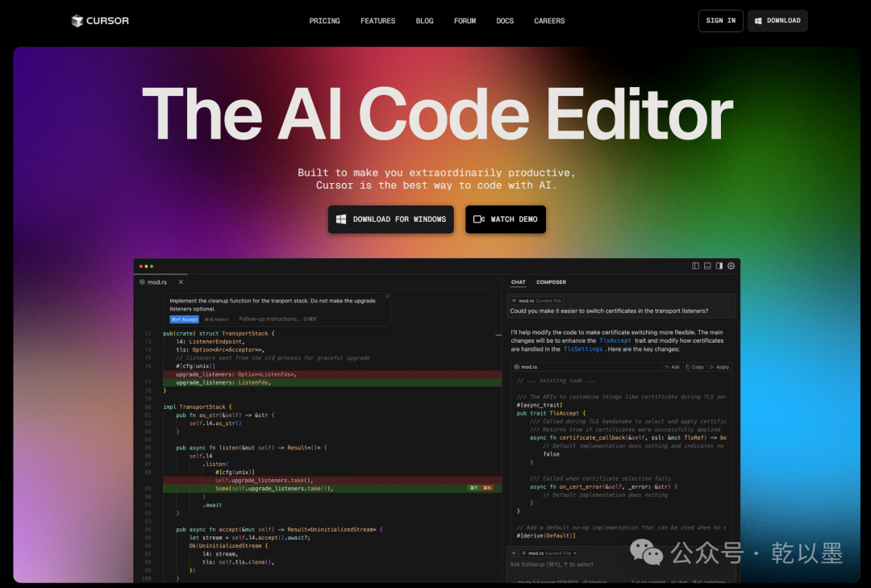This screenshot has width=871, height=588.
Task: Apply the suggested code block
Action: [719, 367]
